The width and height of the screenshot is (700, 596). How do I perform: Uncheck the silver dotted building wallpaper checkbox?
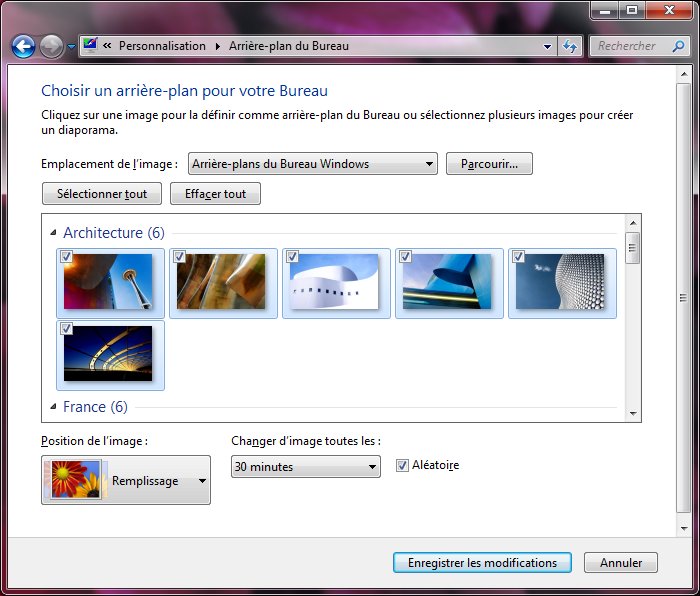518,256
